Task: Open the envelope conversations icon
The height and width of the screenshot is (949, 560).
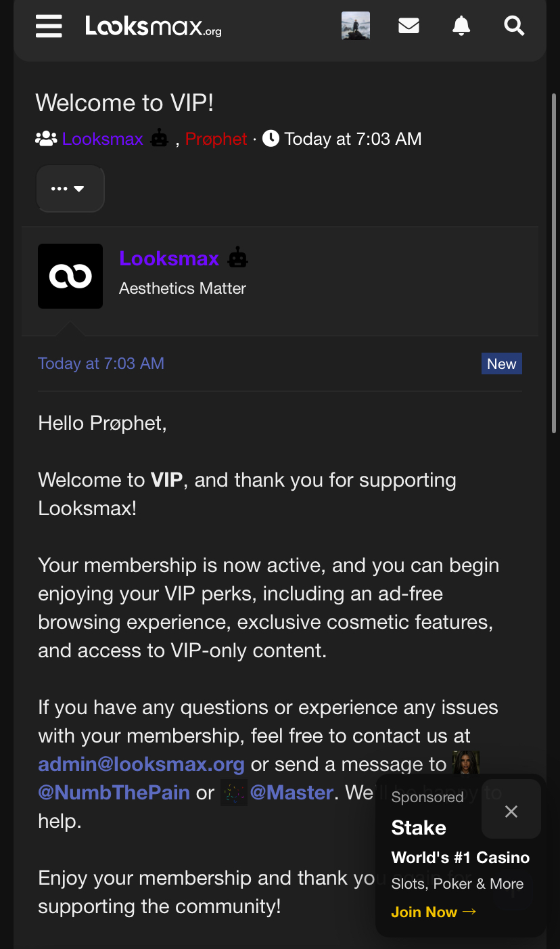Action: [x=409, y=26]
